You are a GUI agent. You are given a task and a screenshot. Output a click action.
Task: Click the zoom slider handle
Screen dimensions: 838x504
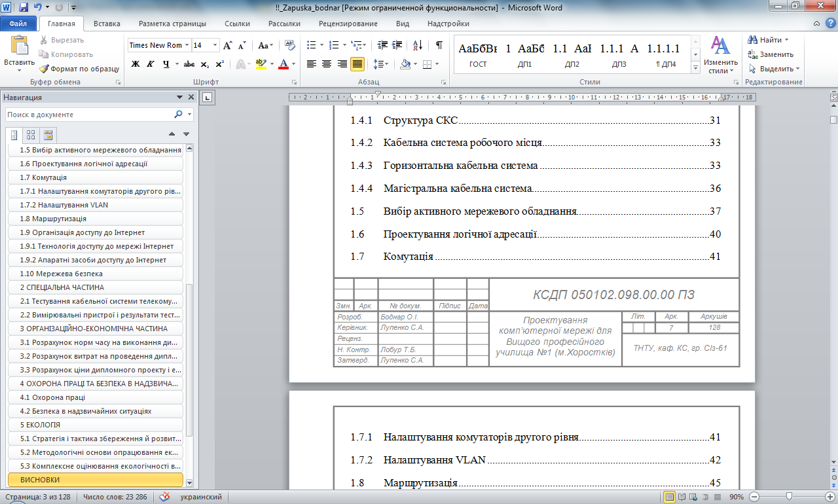(x=789, y=497)
